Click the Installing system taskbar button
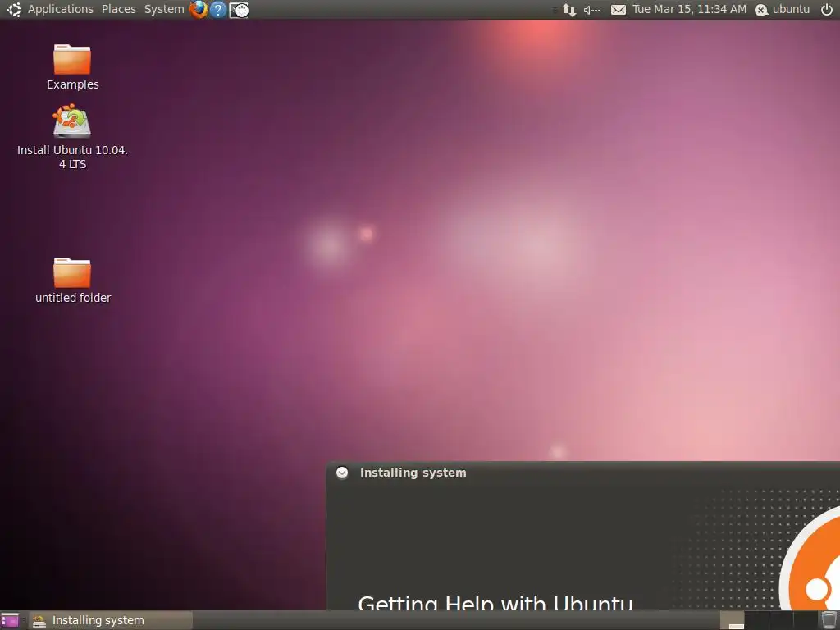Viewport: 840px width, 630px height. [111, 620]
